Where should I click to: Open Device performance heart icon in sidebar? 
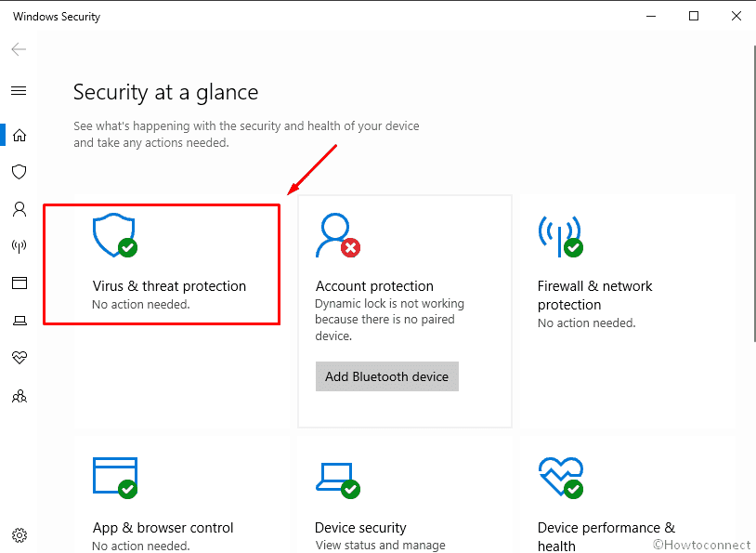point(20,357)
